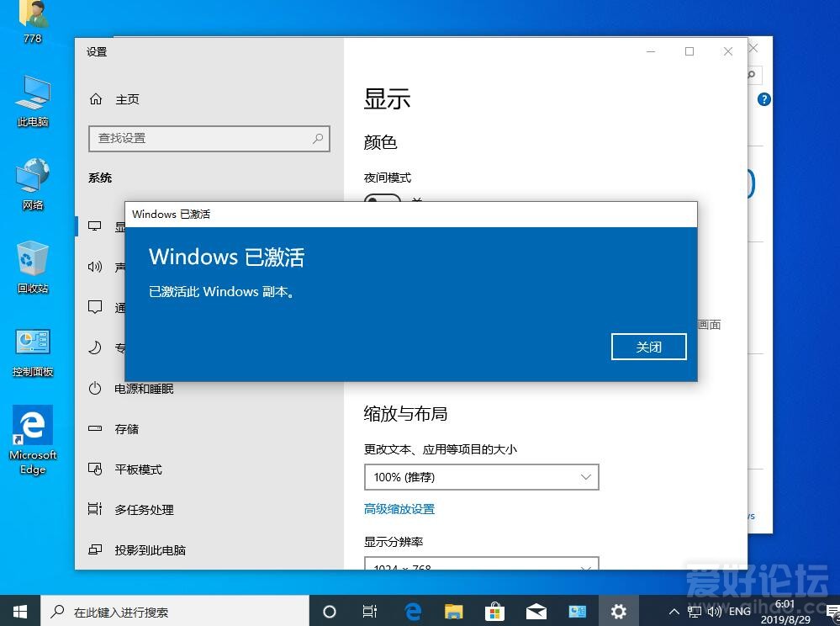840x626 pixels.
Task: Select the 控制面板 desktop icon
Action: pyautogui.click(x=33, y=352)
